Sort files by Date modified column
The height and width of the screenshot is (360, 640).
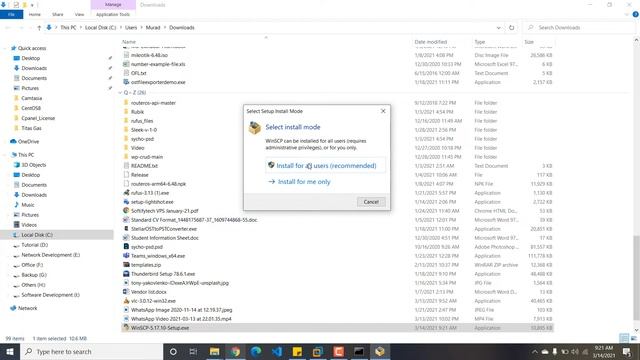431,42
